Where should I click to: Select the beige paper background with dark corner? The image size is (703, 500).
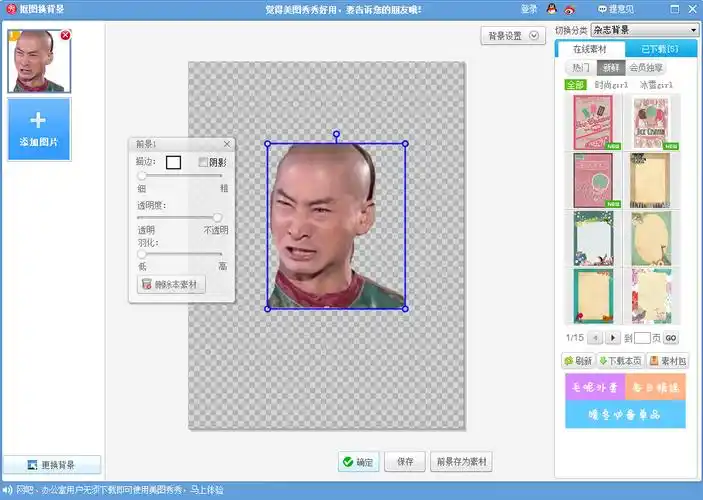650,180
